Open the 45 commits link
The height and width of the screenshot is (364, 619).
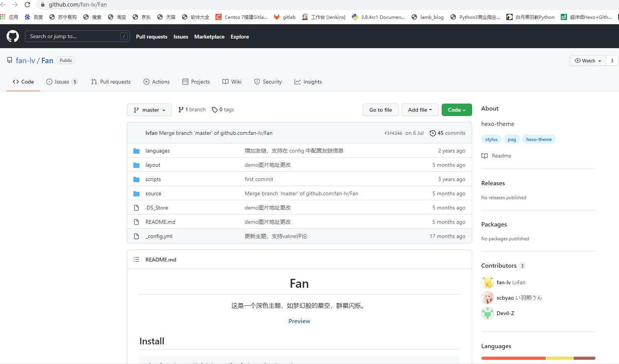click(447, 133)
